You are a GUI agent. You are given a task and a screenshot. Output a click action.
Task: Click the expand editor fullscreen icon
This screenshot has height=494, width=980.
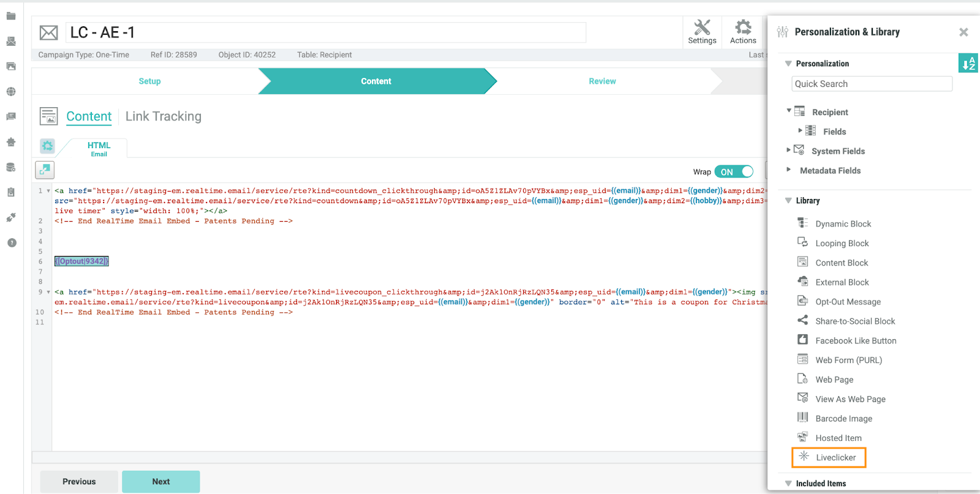click(x=45, y=170)
